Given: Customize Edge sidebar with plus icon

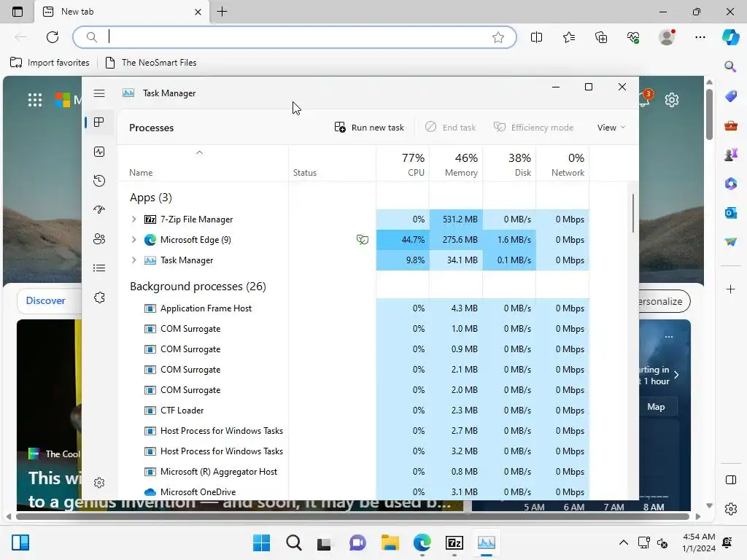Looking at the screenshot, I should [x=730, y=289].
